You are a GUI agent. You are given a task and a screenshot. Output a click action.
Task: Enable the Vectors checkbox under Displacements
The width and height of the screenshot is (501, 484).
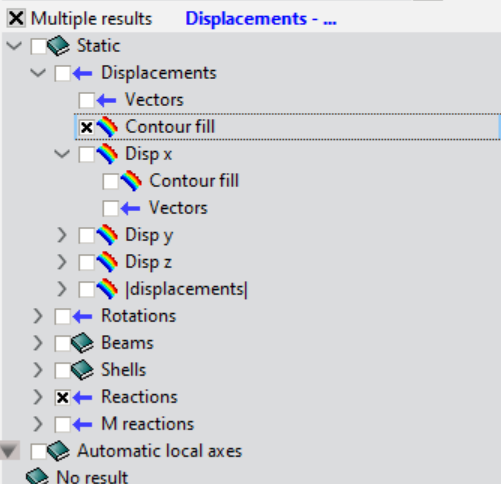86,100
